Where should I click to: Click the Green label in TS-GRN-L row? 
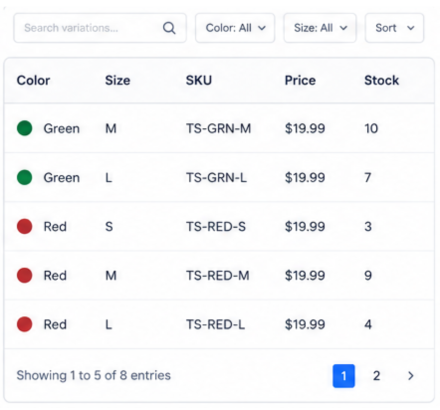(62, 177)
